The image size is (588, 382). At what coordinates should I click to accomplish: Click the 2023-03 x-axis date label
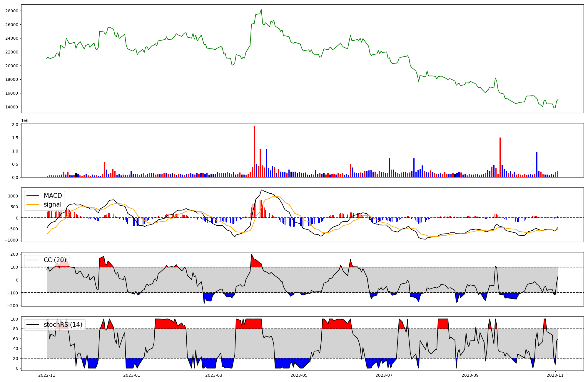[x=214, y=375]
